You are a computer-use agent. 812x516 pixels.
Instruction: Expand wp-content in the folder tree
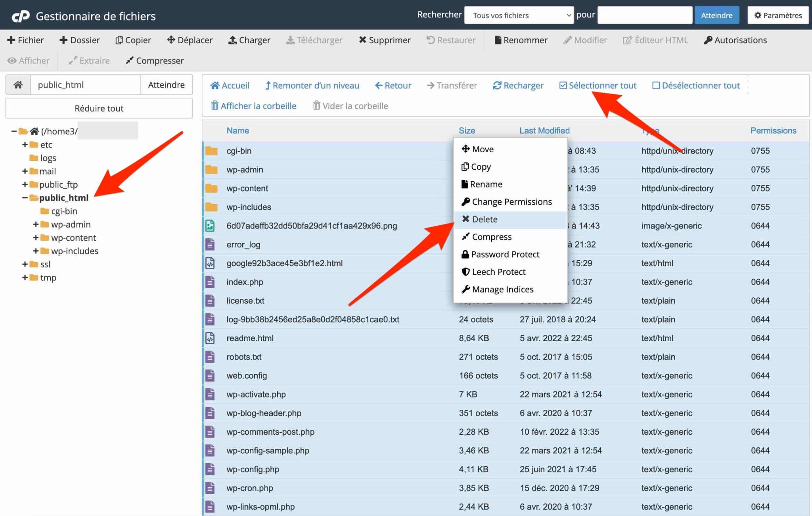pyautogui.click(x=35, y=238)
